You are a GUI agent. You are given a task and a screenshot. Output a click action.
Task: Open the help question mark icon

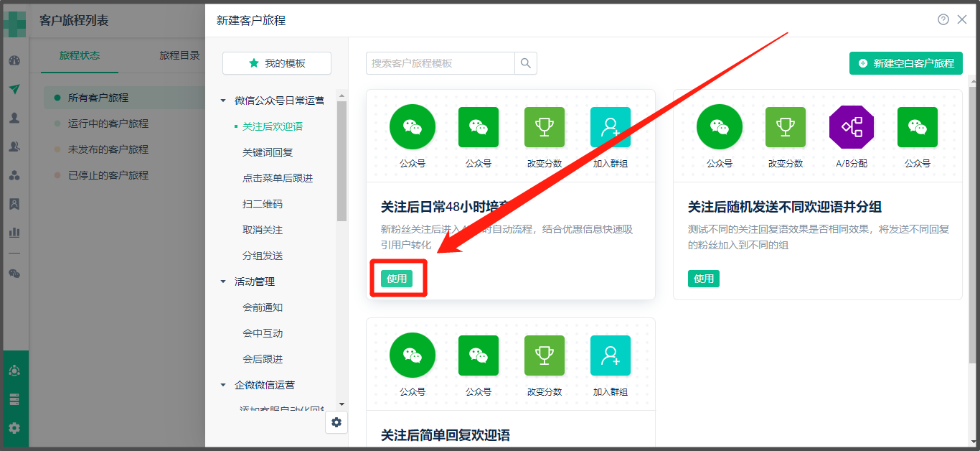pyautogui.click(x=943, y=20)
